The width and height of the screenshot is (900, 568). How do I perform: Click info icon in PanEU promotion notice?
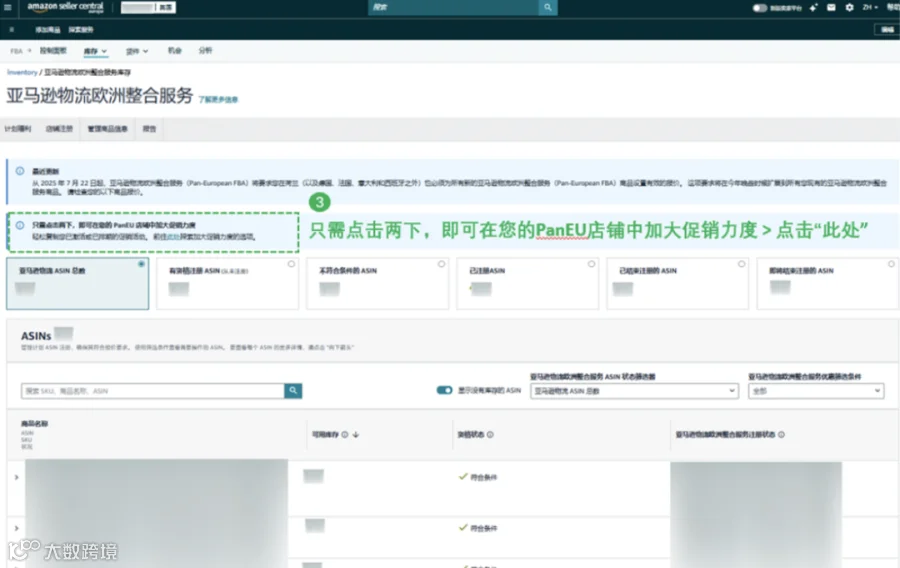coord(20,225)
